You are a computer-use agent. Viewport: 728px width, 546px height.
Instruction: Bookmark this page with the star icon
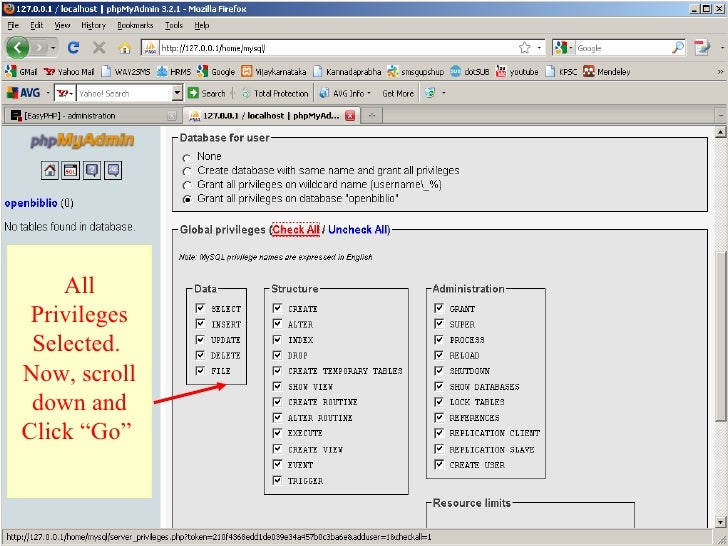(x=525, y=47)
